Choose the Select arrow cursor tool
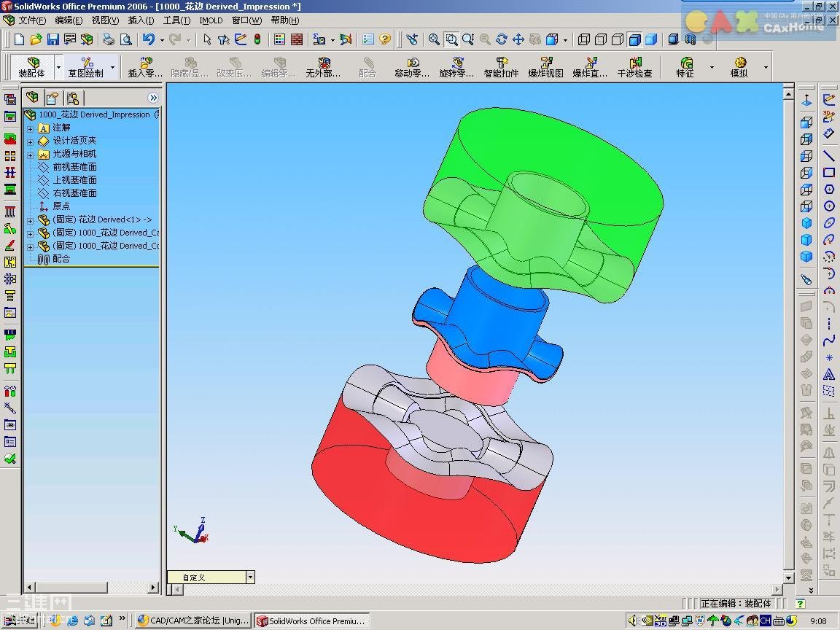The width and height of the screenshot is (840, 630). (207, 39)
